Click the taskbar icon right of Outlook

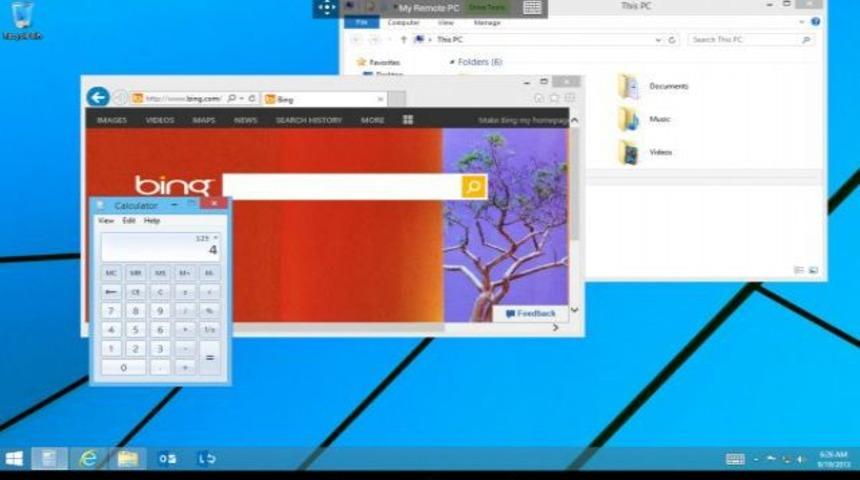point(206,459)
